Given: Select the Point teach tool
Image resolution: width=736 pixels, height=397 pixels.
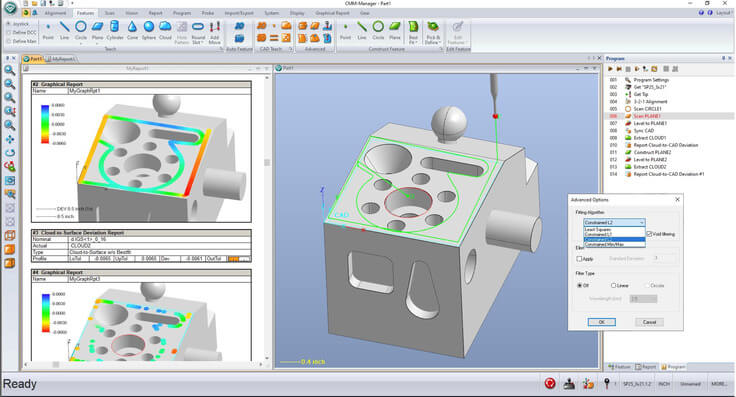Looking at the screenshot, I should point(48,31).
